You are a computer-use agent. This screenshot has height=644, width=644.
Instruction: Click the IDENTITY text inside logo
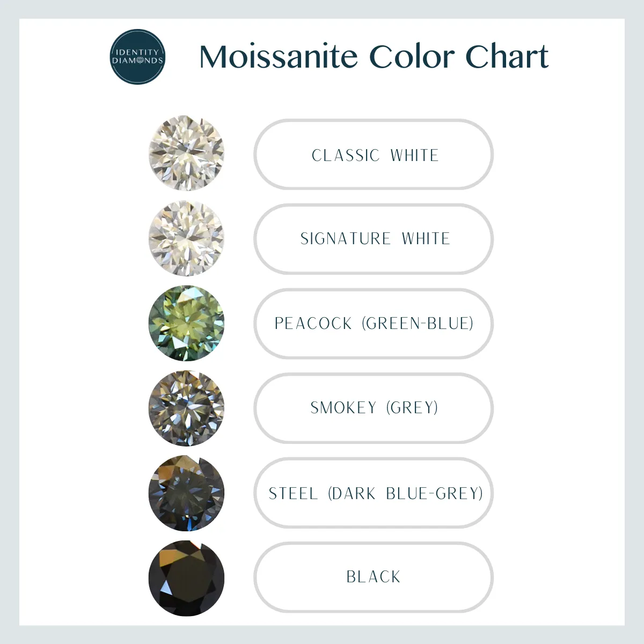137,52
